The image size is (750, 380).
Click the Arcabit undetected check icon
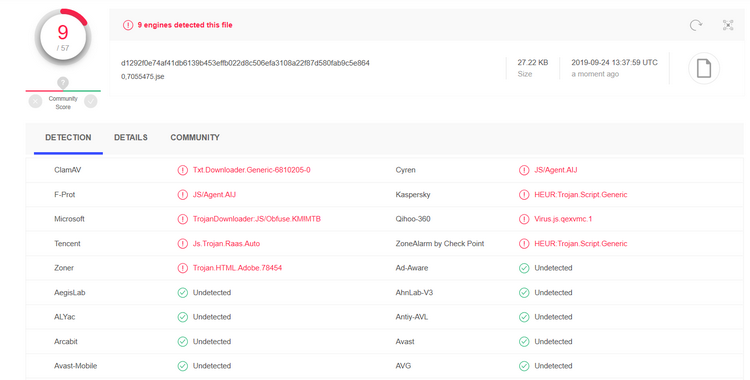click(x=183, y=342)
